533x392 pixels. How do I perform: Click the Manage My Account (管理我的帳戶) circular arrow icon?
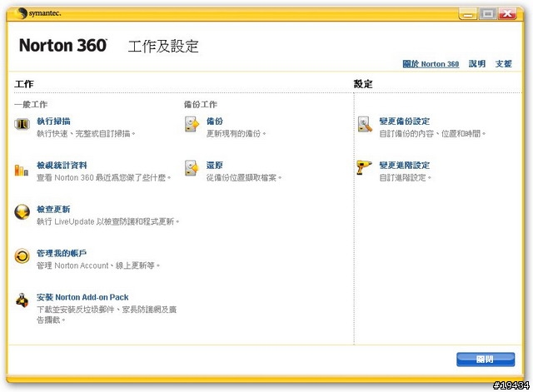[22, 256]
